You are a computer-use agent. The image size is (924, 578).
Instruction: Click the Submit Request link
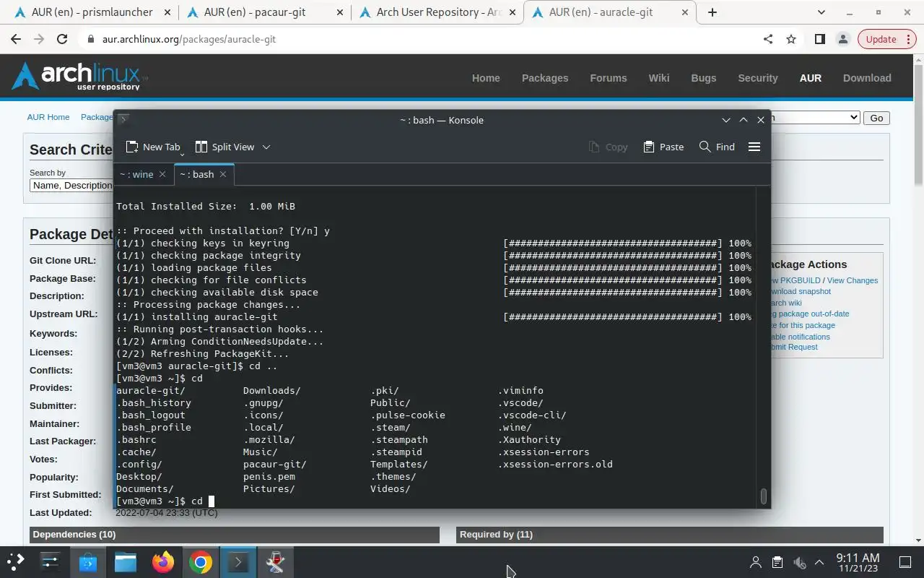pyautogui.click(x=794, y=347)
